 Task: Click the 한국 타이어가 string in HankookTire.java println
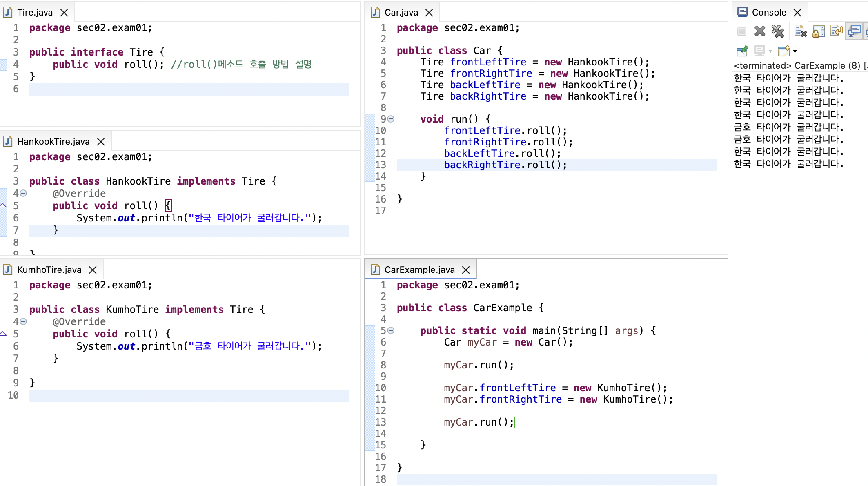(249, 218)
